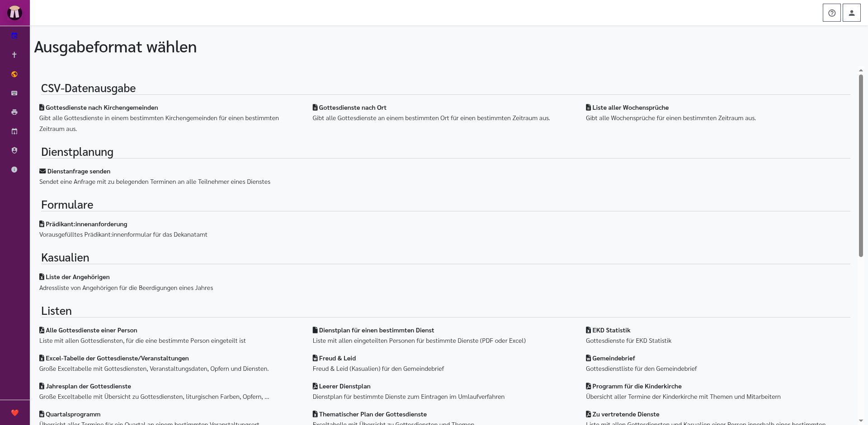Select Zu vertretende Dienste list
868x425 pixels.
(x=626, y=414)
